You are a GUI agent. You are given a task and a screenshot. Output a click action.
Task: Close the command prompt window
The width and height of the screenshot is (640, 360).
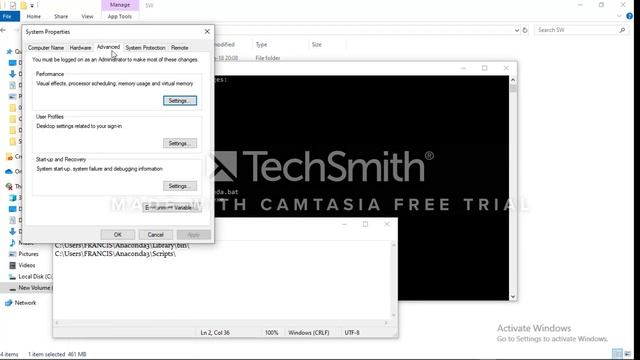coord(506,68)
